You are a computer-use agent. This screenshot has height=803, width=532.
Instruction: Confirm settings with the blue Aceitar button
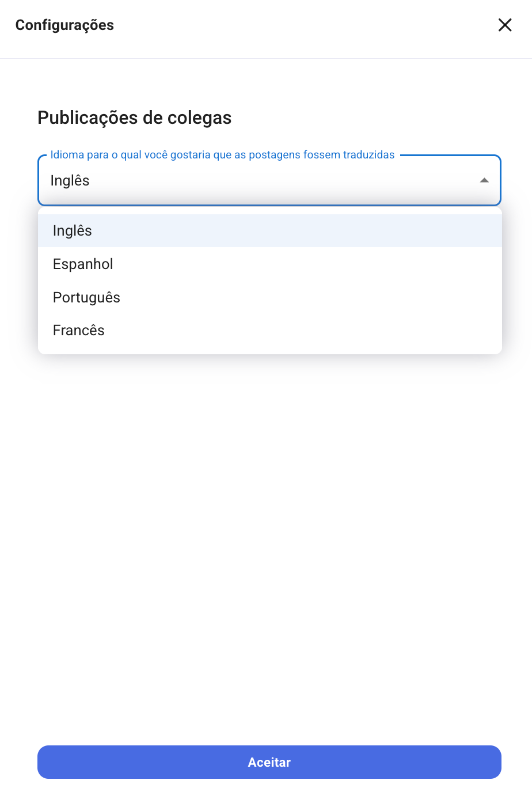(x=269, y=762)
